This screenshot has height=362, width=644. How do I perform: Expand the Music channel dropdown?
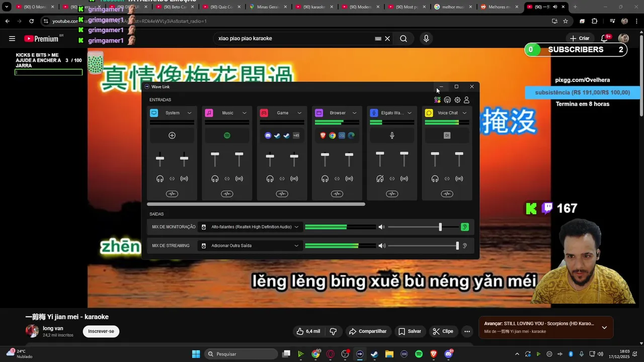click(244, 113)
